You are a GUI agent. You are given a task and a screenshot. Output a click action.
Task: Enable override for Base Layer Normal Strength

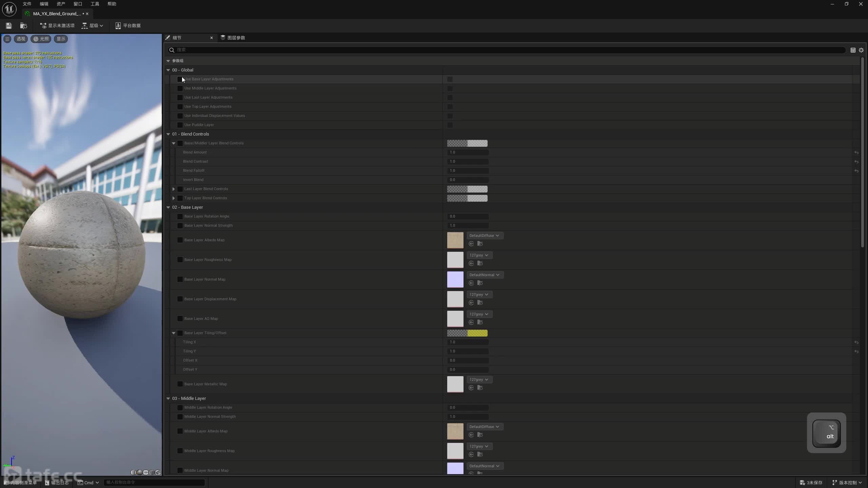point(180,226)
